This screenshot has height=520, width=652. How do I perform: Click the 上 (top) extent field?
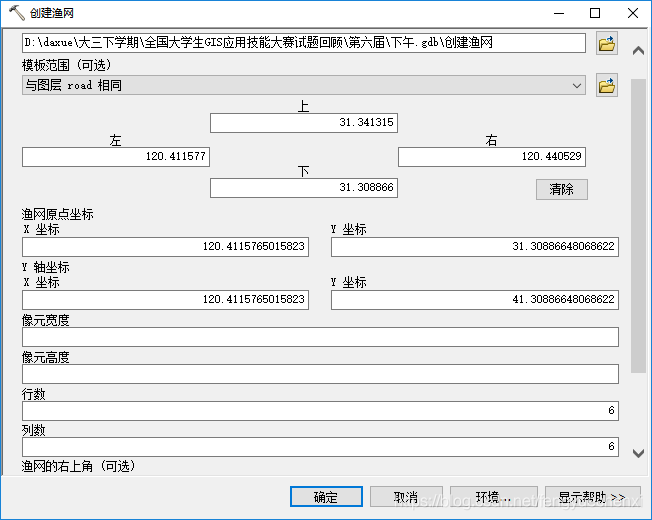click(304, 123)
